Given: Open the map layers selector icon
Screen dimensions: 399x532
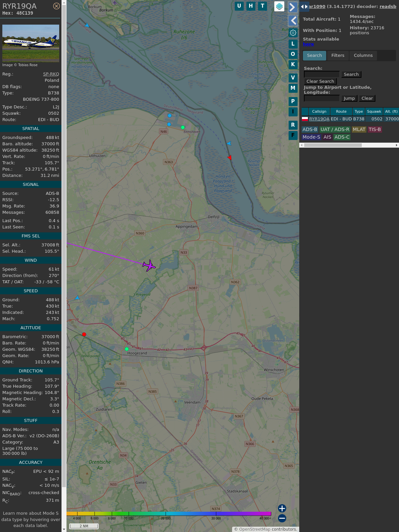Looking at the screenshot, I should (x=279, y=6).
